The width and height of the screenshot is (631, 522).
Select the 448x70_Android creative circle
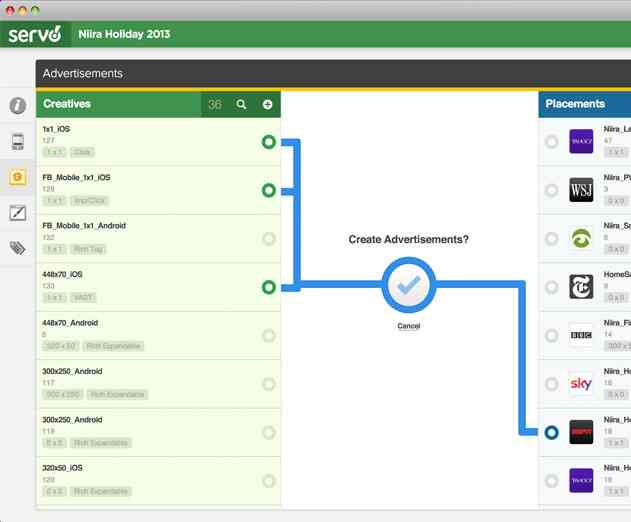[x=269, y=335]
